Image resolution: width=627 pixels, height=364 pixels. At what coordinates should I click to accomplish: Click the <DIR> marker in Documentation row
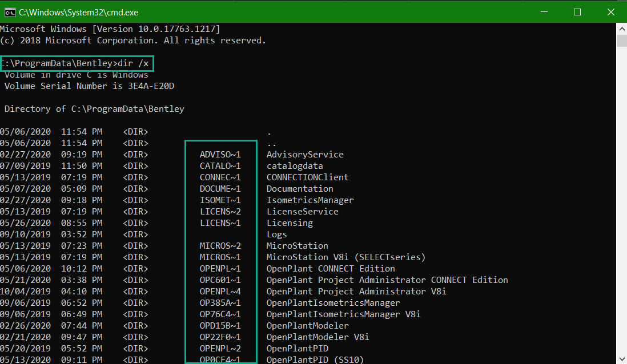click(135, 189)
